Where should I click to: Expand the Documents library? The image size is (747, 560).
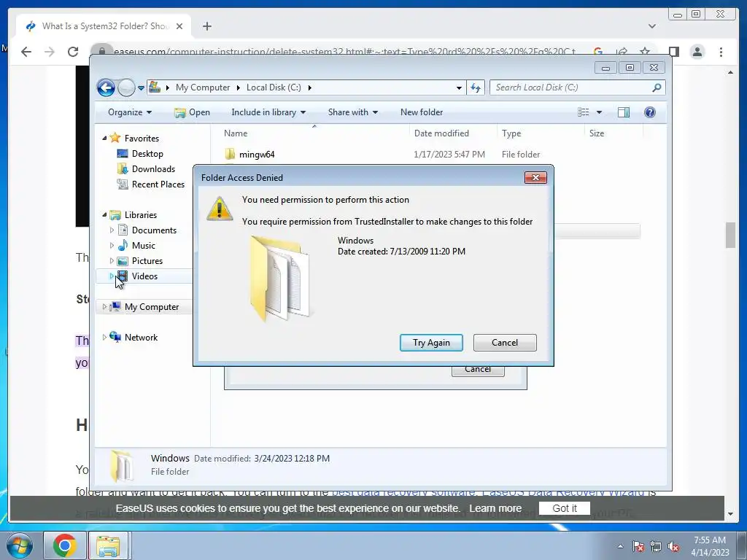[x=112, y=230]
